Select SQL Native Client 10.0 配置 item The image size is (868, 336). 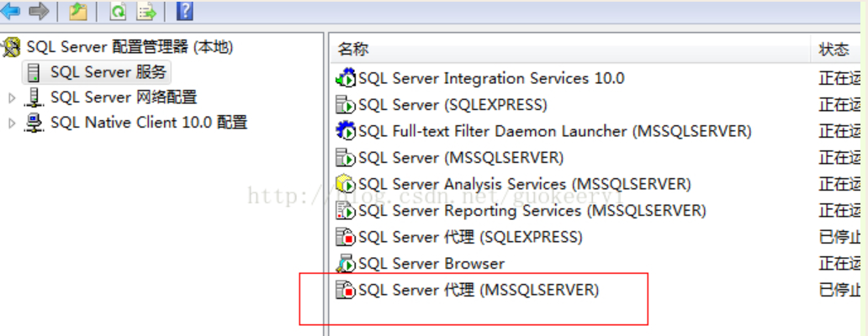click(148, 123)
